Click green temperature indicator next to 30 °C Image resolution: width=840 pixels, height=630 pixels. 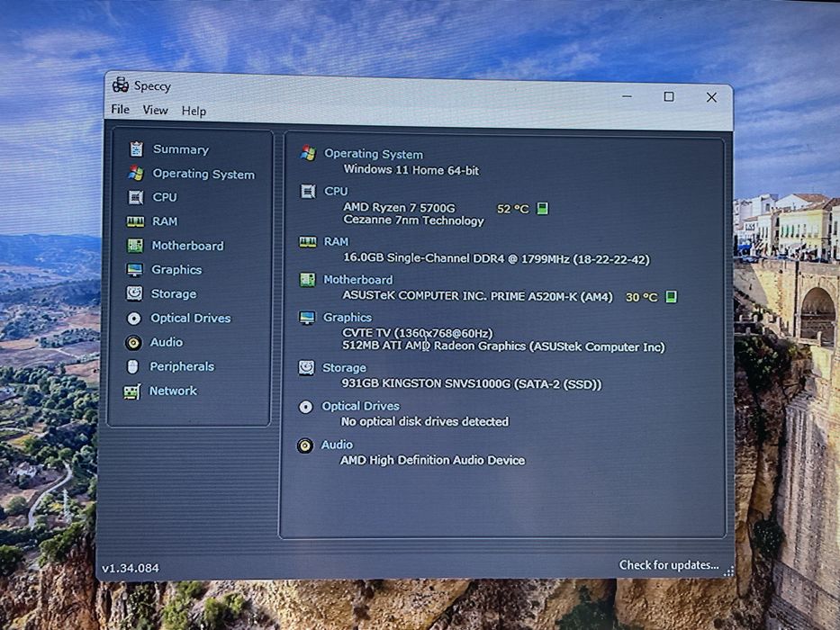(x=671, y=296)
